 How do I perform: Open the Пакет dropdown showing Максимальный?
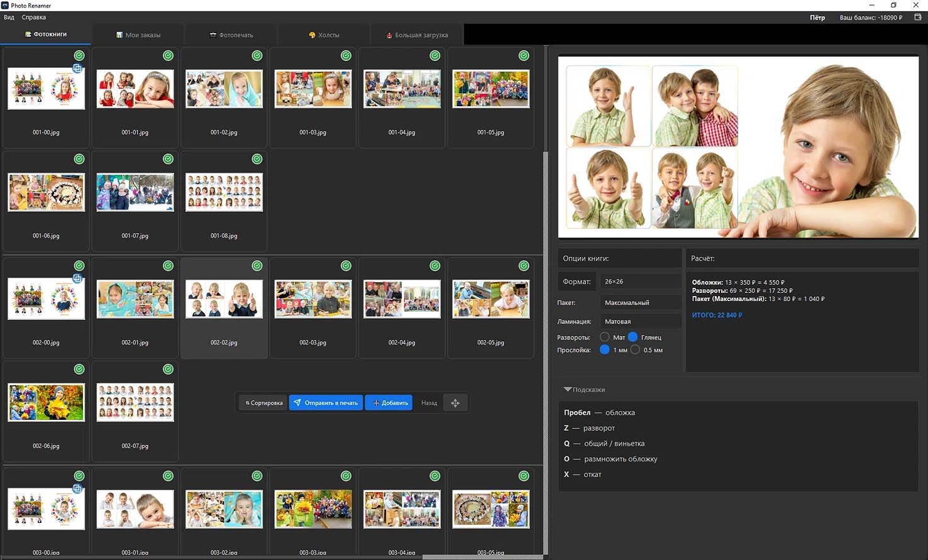[641, 303]
